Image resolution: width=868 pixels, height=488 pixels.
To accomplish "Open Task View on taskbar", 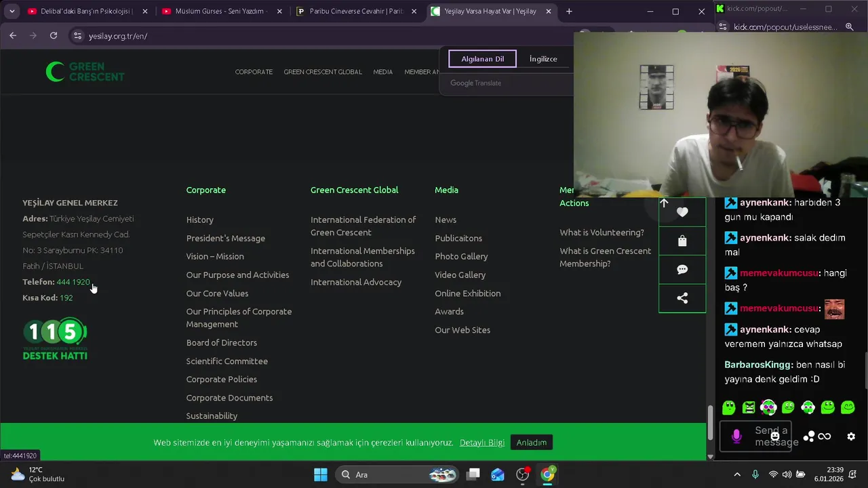I will pos(473,474).
